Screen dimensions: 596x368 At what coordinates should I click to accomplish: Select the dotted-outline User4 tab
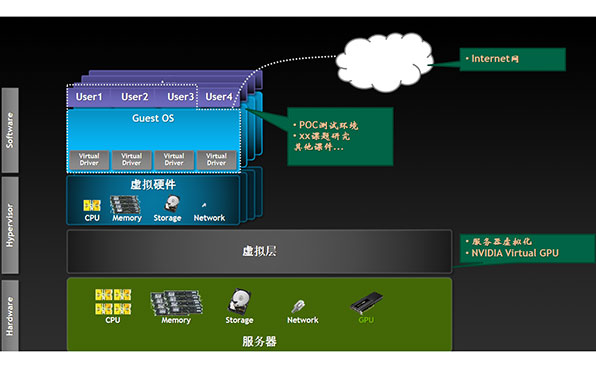(219, 97)
